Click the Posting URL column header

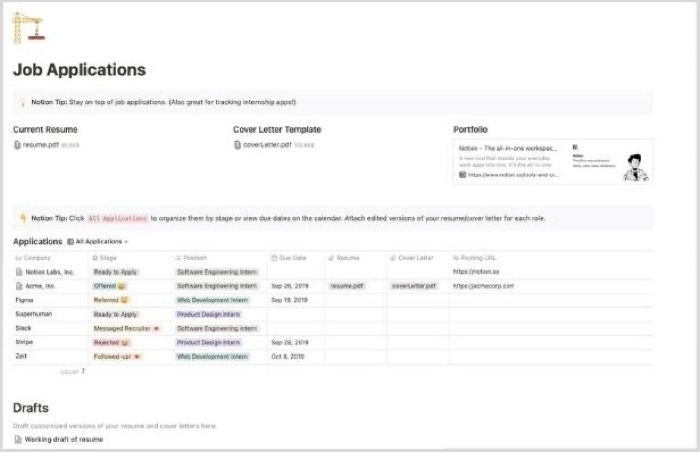pos(551,258)
